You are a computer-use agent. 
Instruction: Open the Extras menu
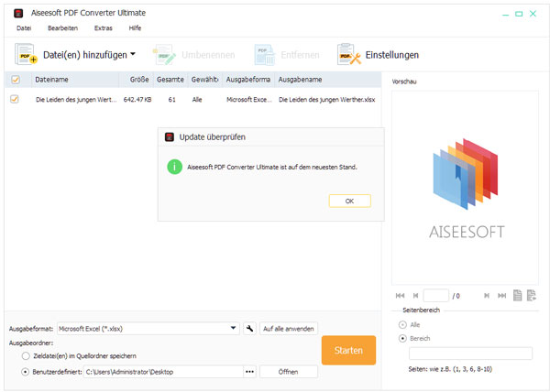coord(103,28)
